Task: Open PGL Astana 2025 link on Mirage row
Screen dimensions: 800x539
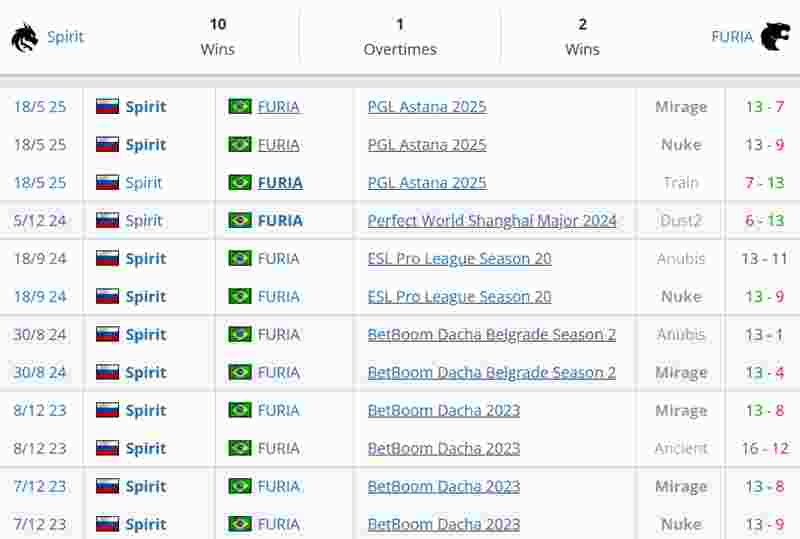Action: tap(427, 107)
